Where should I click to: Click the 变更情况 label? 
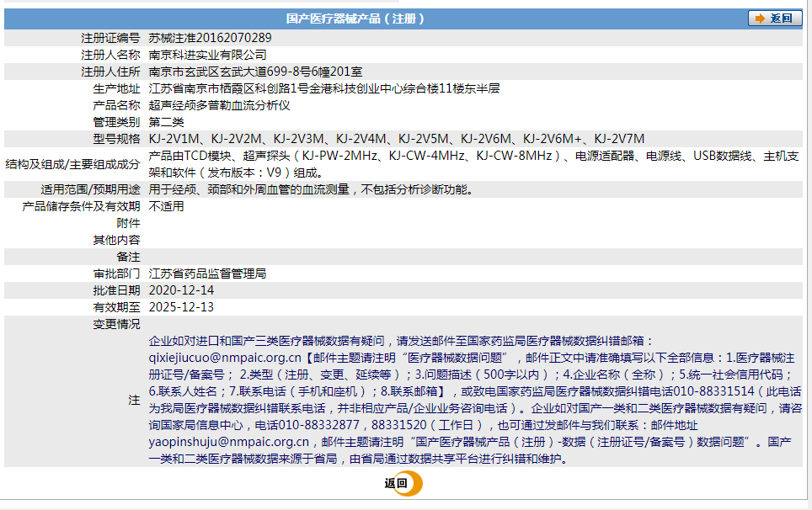pyautogui.click(x=116, y=324)
